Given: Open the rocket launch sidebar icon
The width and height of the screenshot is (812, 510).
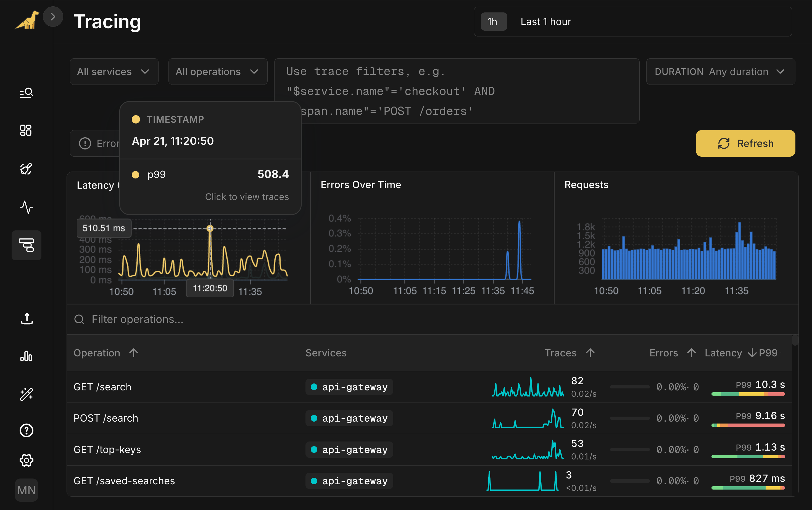Looking at the screenshot, I should (26, 169).
